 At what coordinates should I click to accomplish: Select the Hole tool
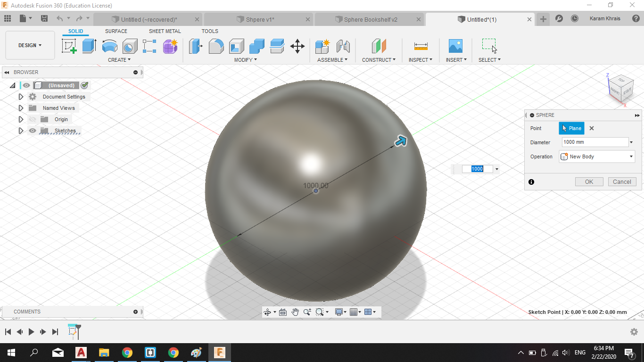click(x=130, y=46)
